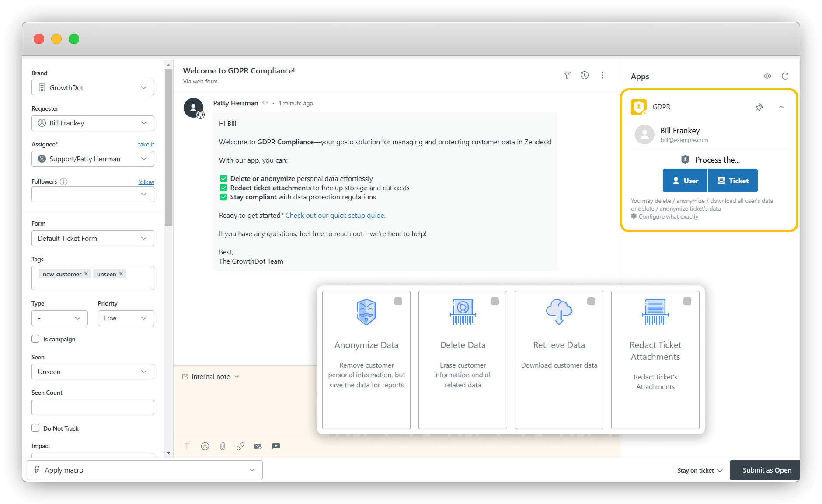Insert a link in the note
The image size is (822, 504).
coord(240,446)
